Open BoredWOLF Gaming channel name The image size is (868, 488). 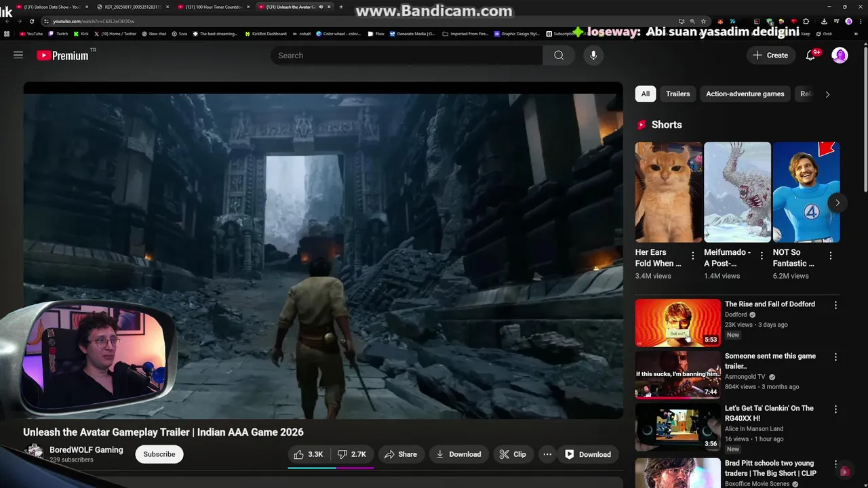(x=86, y=449)
